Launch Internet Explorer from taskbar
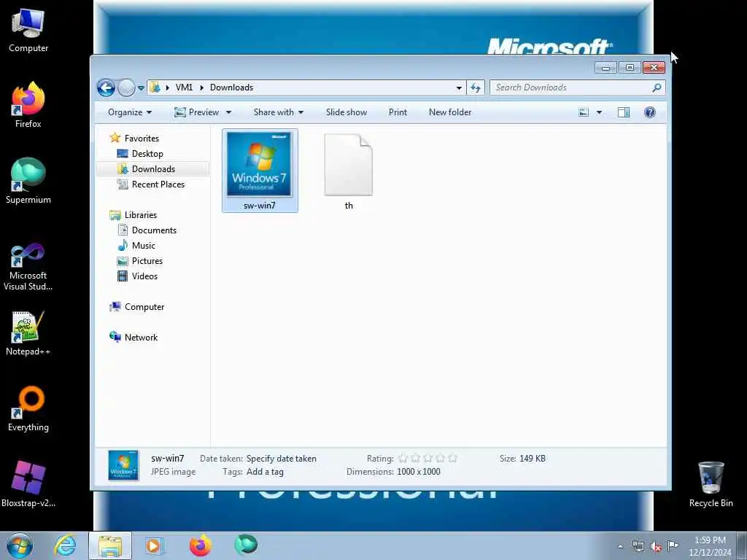 [65, 545]
